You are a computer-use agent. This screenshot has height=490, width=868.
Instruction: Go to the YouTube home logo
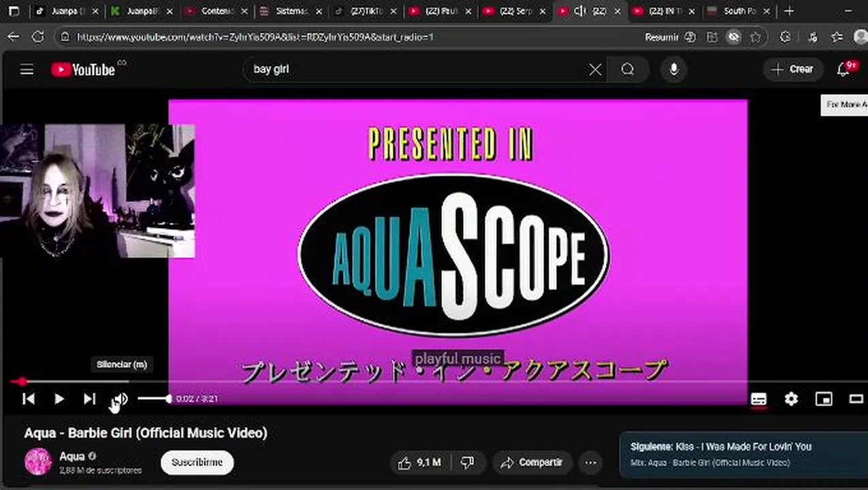tap(84, 69)
